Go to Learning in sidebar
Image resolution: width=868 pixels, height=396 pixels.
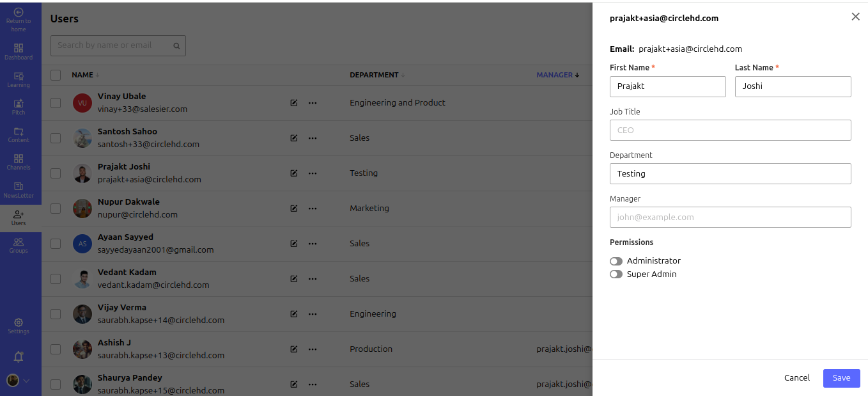[19, 79]
